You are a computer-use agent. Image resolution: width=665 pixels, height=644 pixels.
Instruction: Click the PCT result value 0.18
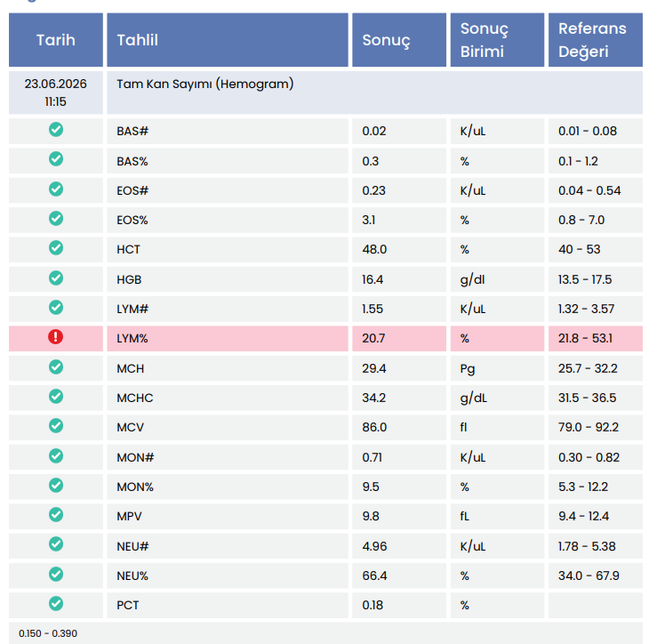373,606
